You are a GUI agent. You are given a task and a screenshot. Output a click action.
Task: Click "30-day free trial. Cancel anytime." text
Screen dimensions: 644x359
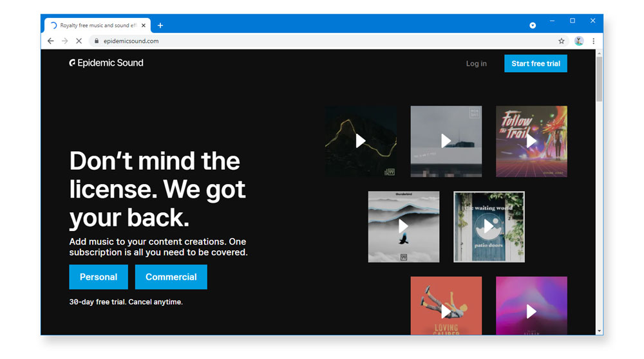click(x=126, y=302)
